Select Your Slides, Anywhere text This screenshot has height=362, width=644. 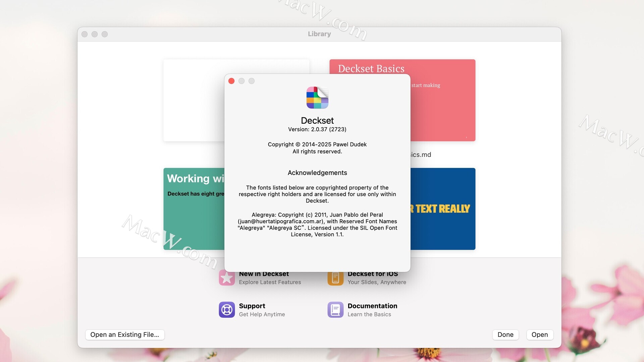click(x=377, y=282)
